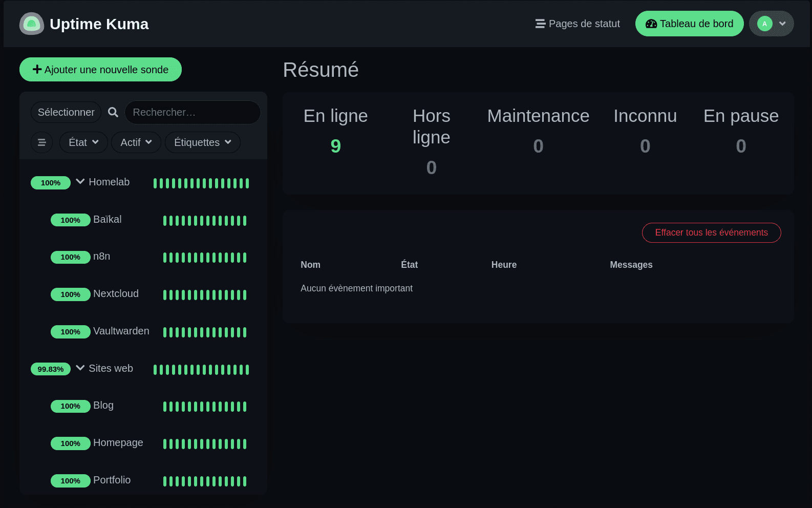
Task: Click Aucun évènement important text
Action: (356, 288)
